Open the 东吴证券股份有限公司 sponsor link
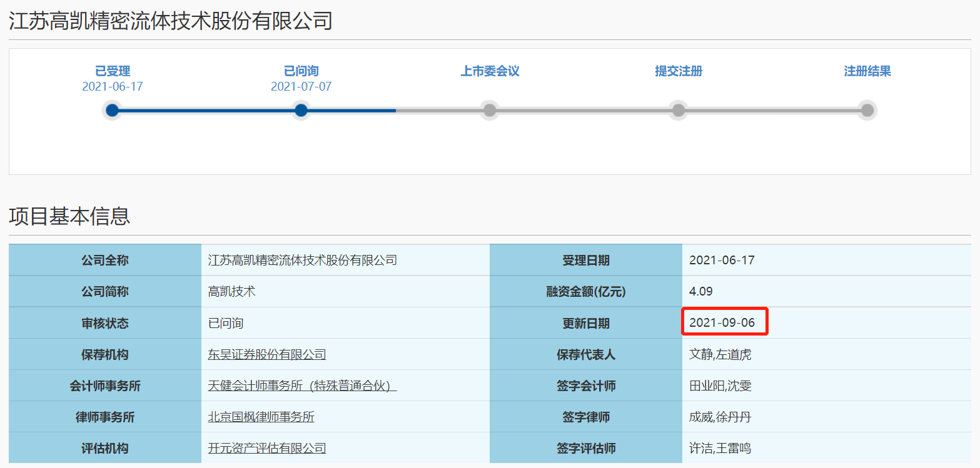This screenshot has width=980, height=468. pos(267,355)
